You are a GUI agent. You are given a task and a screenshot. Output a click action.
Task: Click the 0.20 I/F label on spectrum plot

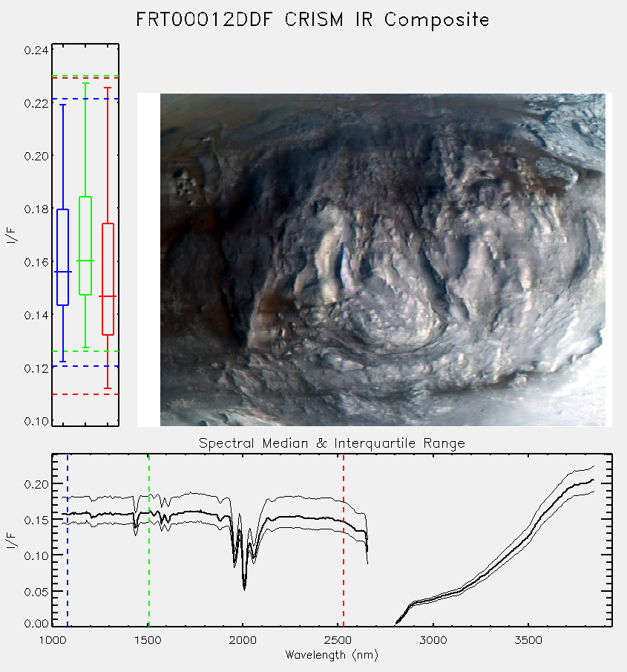(x=36, y=484)
